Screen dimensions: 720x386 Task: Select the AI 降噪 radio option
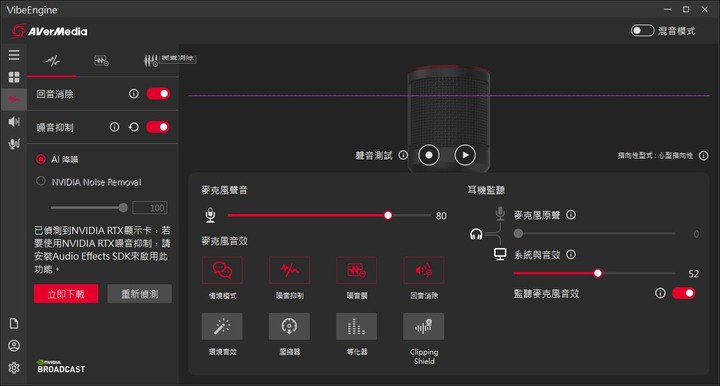coord(41,159)
